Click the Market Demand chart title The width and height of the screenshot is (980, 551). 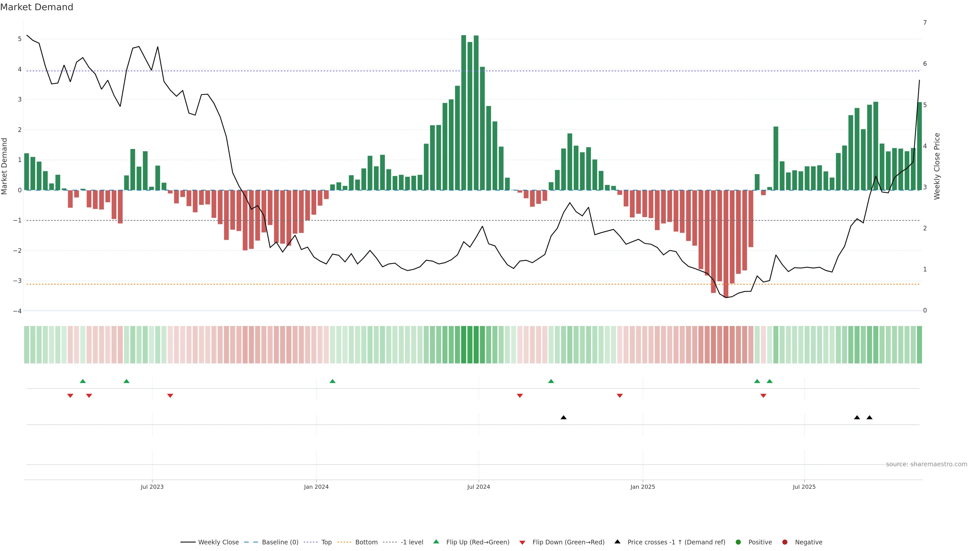tap(37, 7)
